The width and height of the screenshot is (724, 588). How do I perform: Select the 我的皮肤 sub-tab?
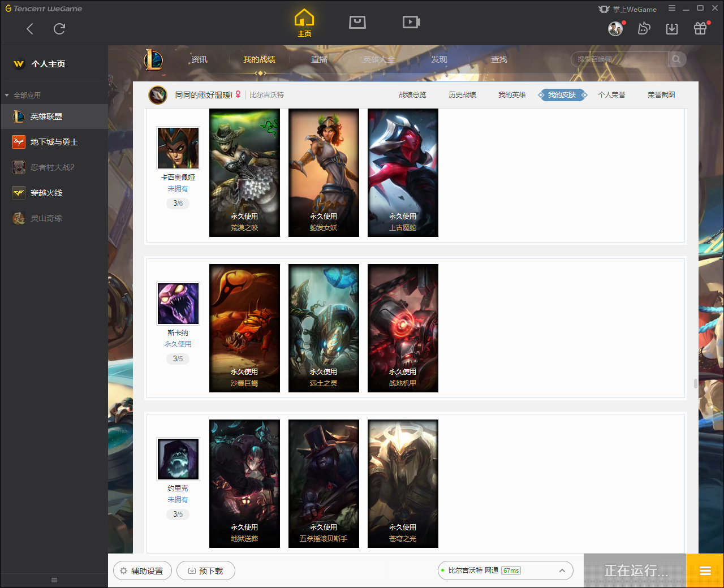(x=562, y=95)
